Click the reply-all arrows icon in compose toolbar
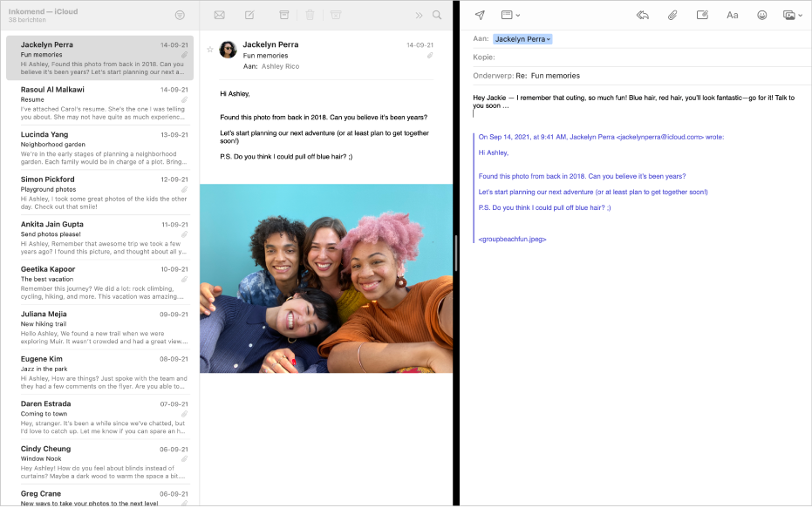Screen dimensions: 812x508 (x=643, y=15)
